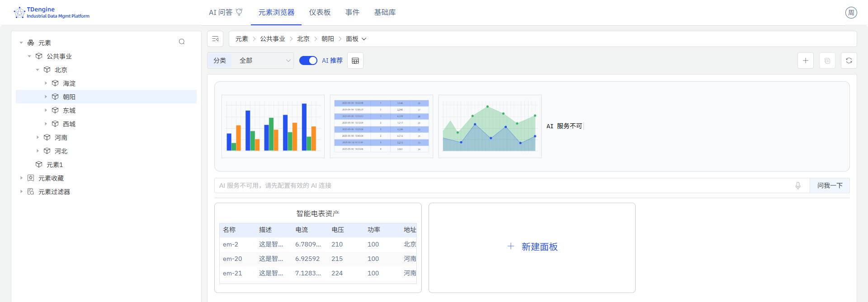Collapse the root 元素 tree node
Viewport: 868px width, 302px height.
tap(21, 42)
